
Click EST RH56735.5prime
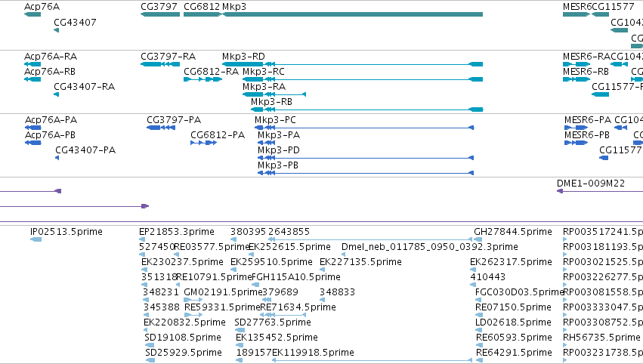(564, 346)
